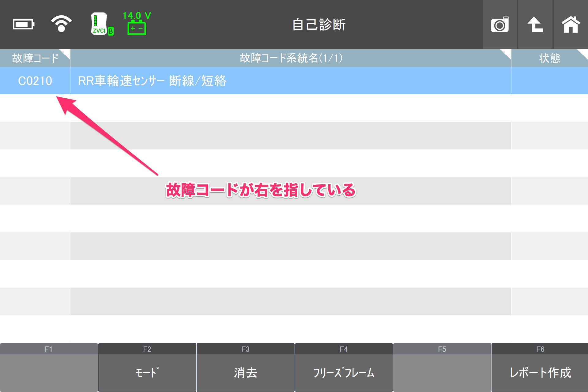Click the 自己診断 title text
Screen dimensions: 588x392
tap(318, 24)
